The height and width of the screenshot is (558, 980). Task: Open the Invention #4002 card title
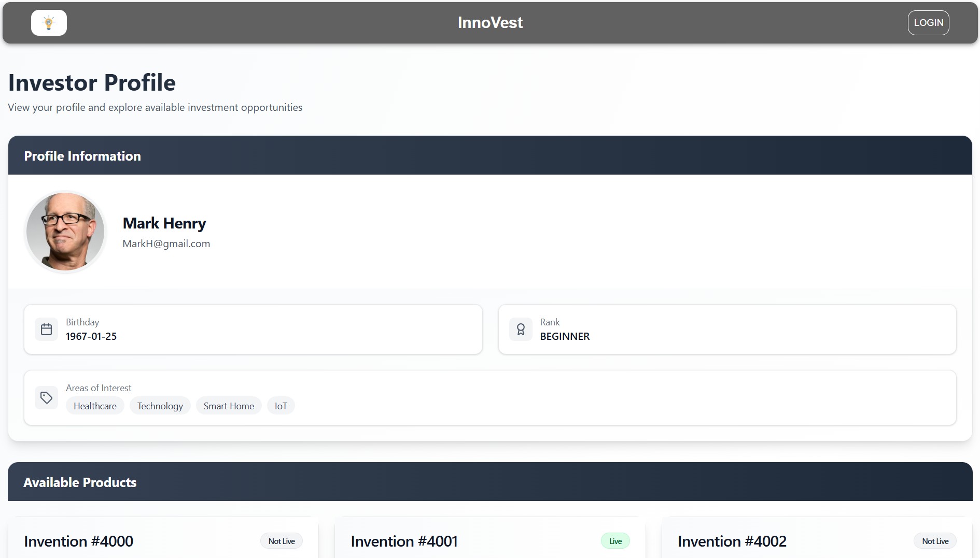[x=732, y=541]
